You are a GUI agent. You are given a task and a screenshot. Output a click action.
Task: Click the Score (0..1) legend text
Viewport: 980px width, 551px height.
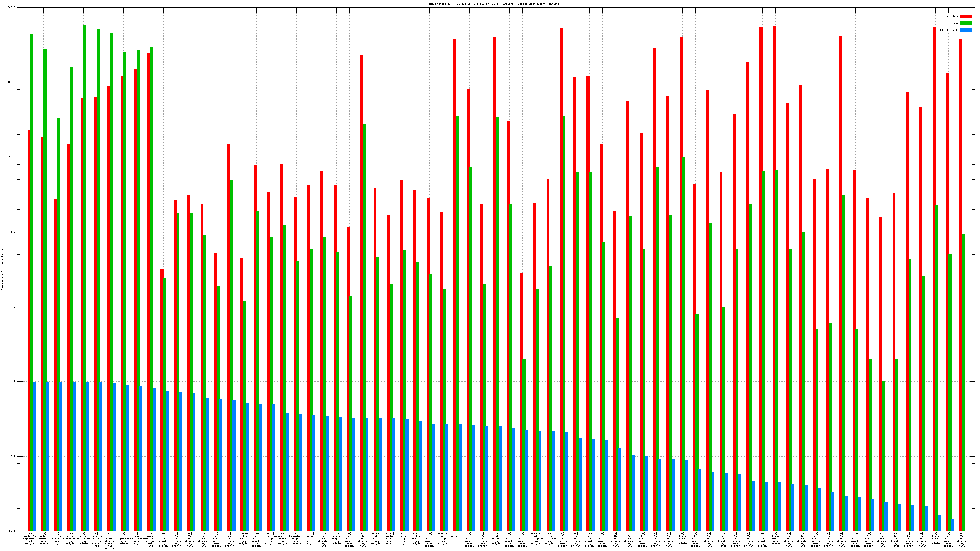949,30
